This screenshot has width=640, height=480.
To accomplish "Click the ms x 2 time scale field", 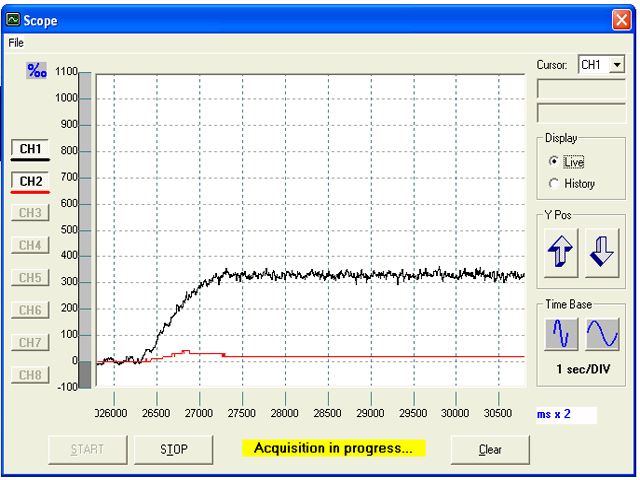I will (x=566, y=414).
